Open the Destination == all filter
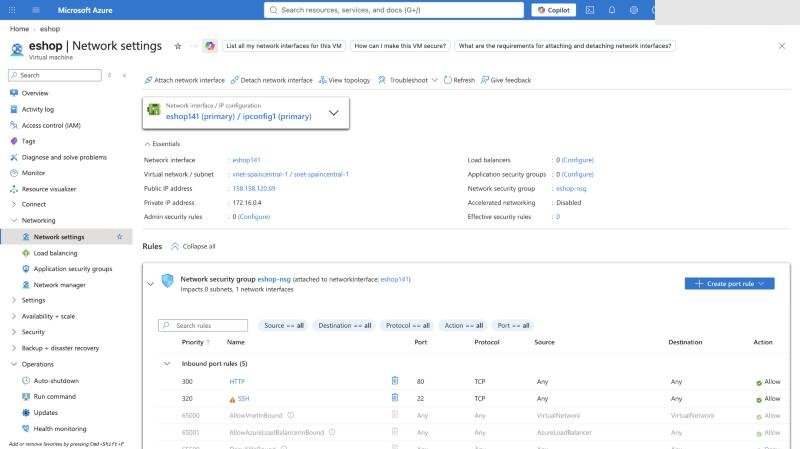The width and height of the screenshot is (800, 449). (345, 326)
